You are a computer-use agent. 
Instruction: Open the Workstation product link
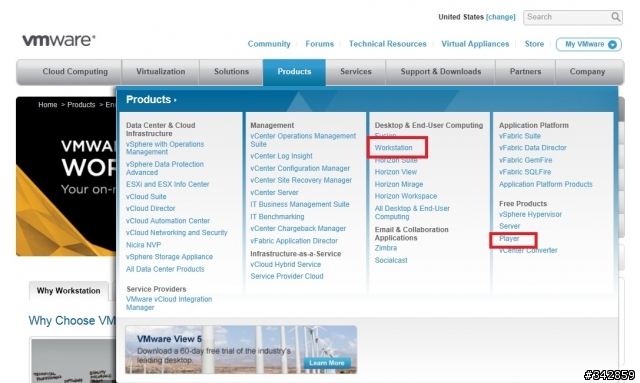[393, 147]
